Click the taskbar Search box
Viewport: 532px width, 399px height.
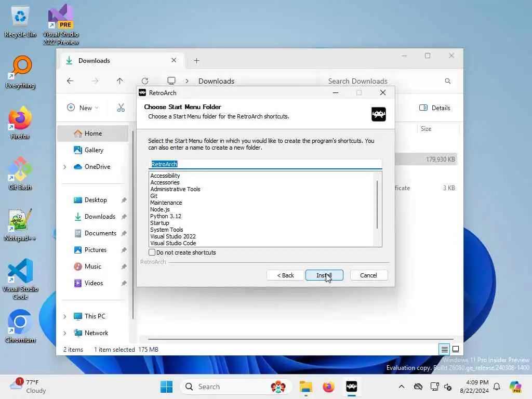tap(236, 387)
